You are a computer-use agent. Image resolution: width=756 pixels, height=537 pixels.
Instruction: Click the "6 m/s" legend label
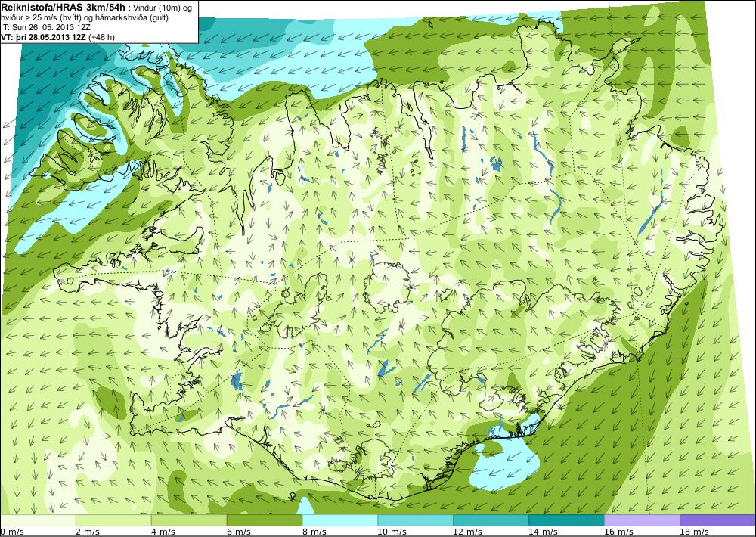239,532
